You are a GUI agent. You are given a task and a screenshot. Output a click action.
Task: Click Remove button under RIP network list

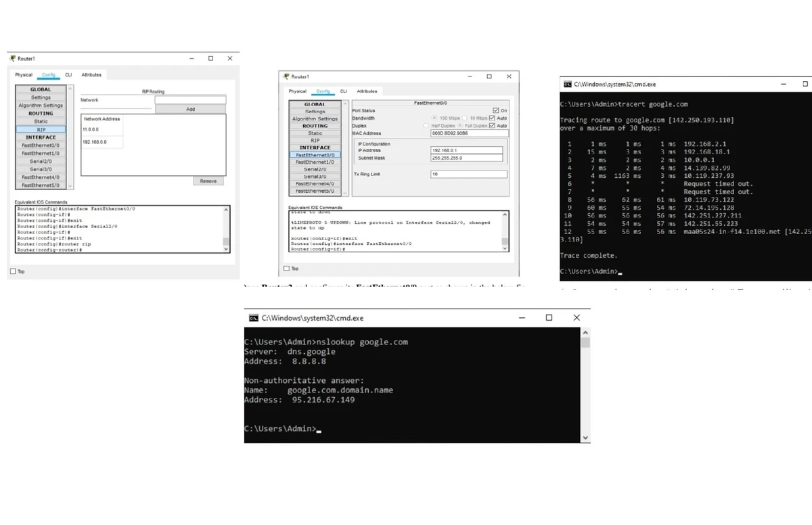[x=208, y=181]
